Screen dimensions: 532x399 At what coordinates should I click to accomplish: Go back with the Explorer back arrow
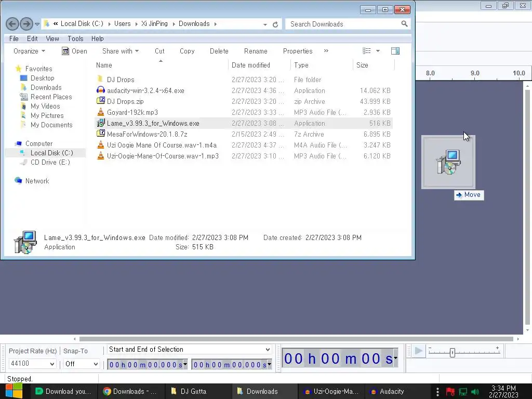(12, 24)
